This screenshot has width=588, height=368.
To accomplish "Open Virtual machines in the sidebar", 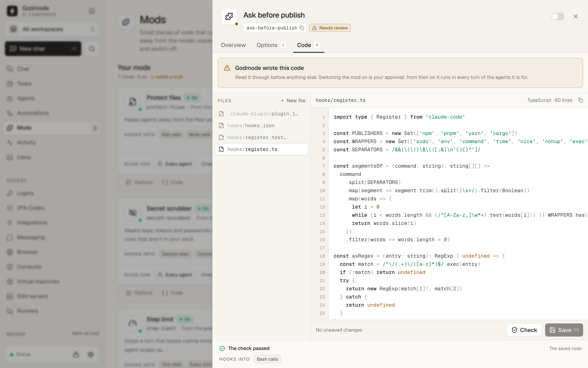I will [x=52, y=282].
